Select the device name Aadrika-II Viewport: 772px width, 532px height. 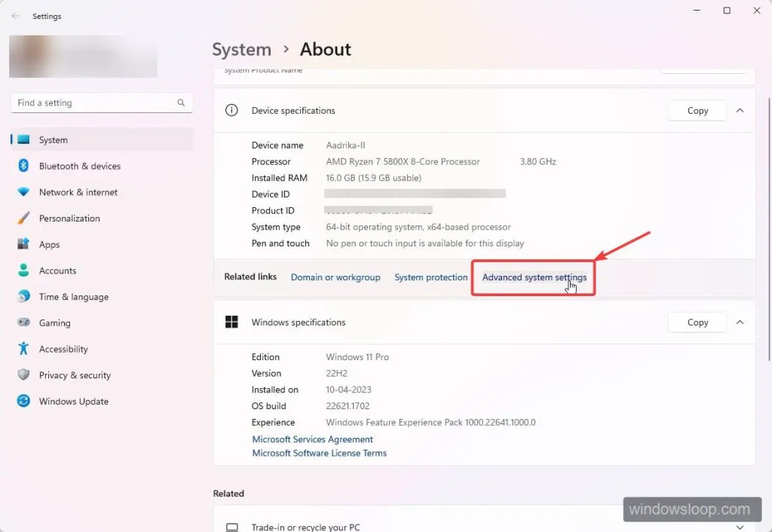[345, 145]
